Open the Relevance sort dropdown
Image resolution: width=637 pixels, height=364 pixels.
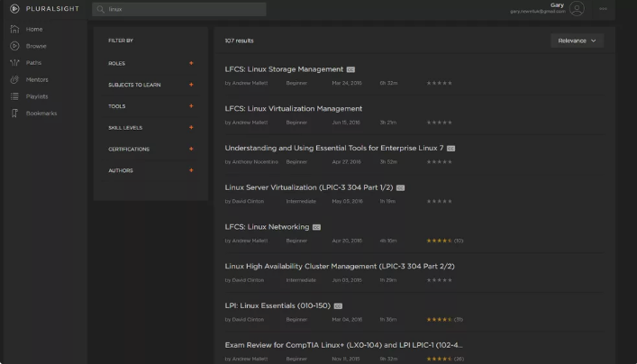[x=578, y=41]
